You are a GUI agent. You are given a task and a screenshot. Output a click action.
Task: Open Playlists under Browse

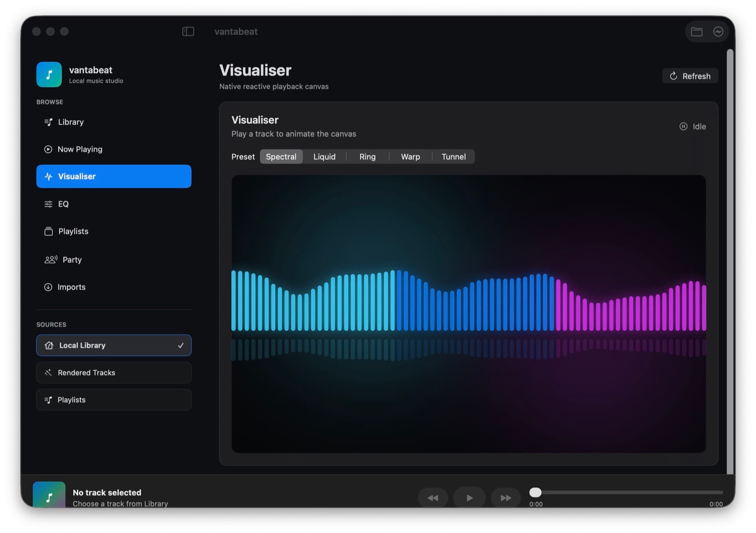[114, 231]
